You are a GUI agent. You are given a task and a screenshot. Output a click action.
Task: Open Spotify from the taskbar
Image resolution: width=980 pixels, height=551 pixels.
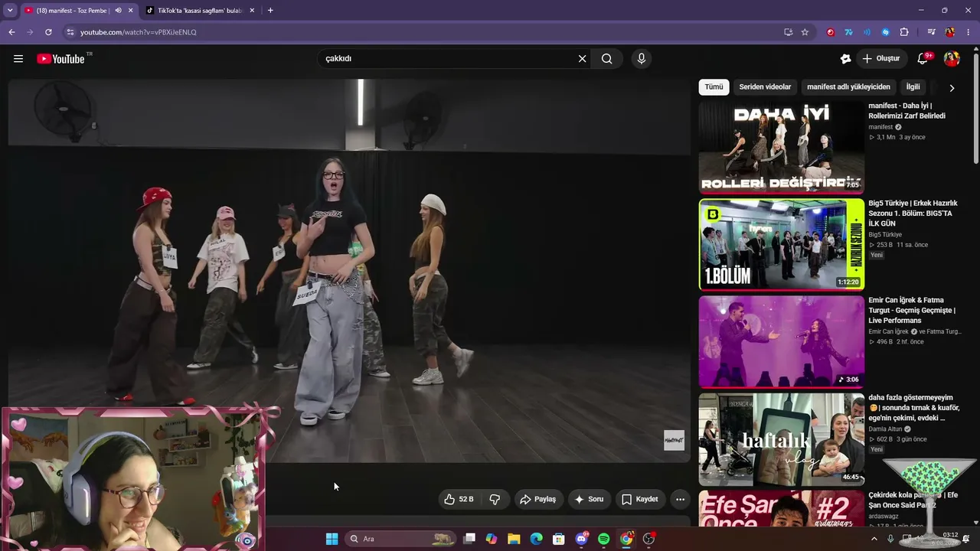coord(603,539)
